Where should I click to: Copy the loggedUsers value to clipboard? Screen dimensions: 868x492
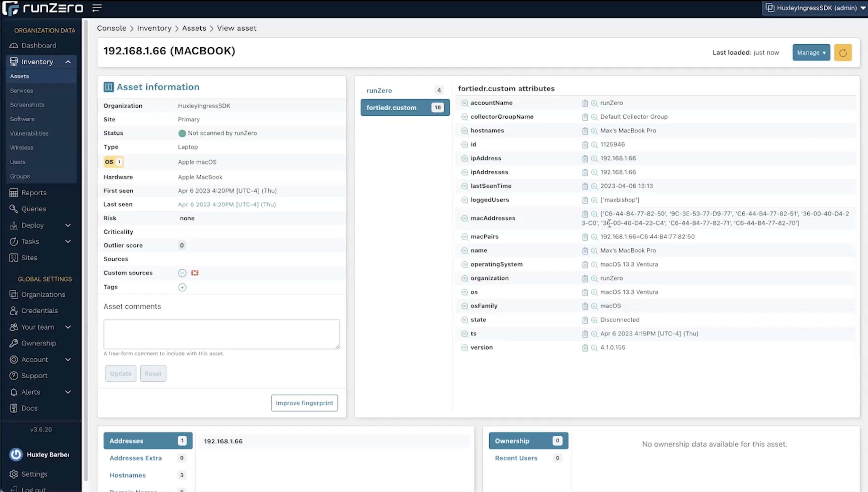(x=585, y=200)
